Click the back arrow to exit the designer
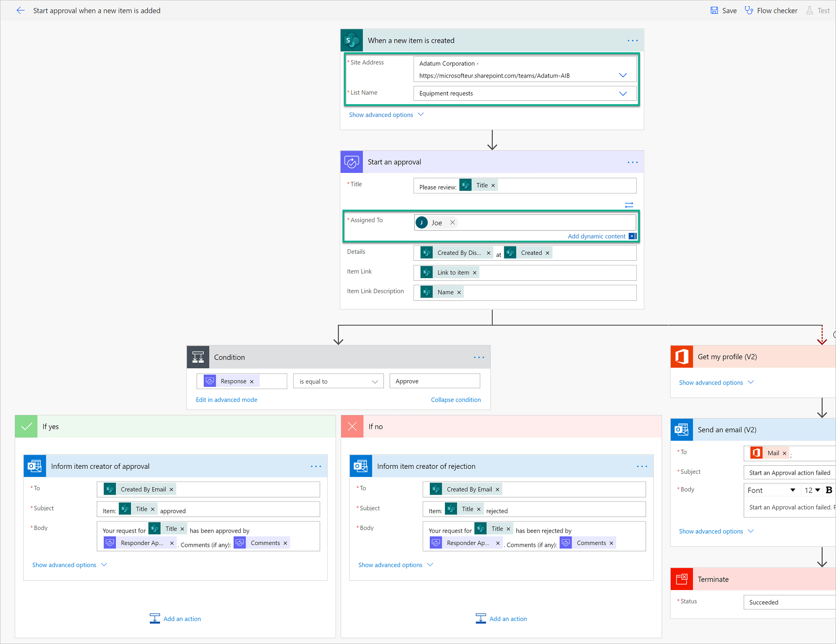 tap(21, 10)
